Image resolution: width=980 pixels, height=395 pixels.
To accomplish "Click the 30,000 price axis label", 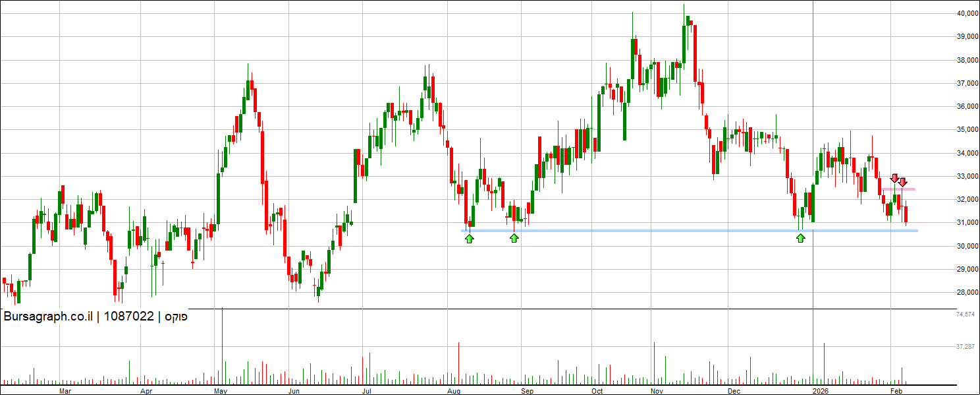I will click(x=967, y=247).
